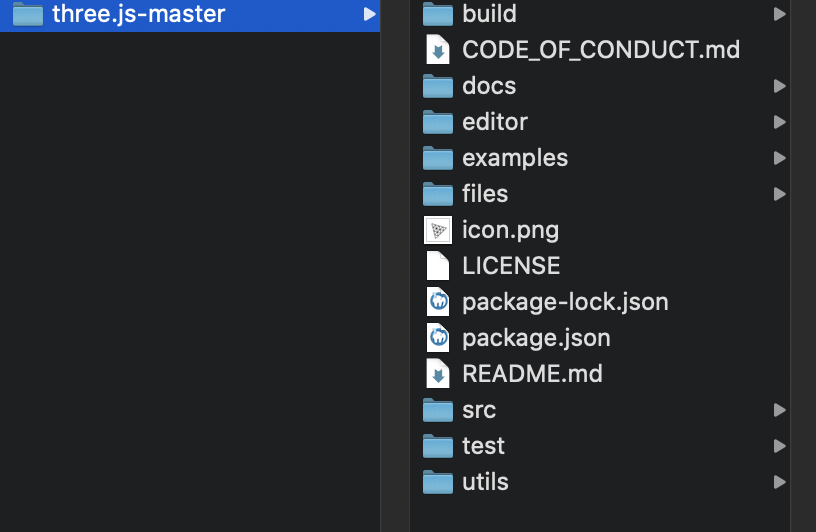Expand the test folder arrow
Screen dimensions: 816x532
point(779,446)
